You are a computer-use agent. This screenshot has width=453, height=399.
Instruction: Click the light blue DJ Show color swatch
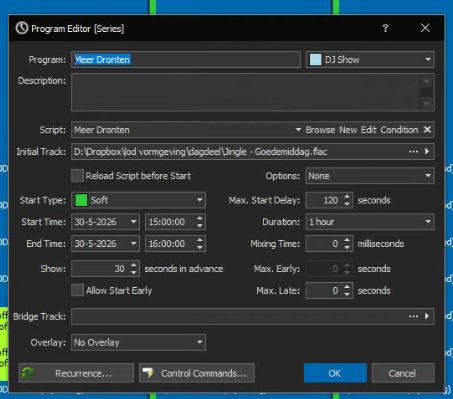pos(315,60)
